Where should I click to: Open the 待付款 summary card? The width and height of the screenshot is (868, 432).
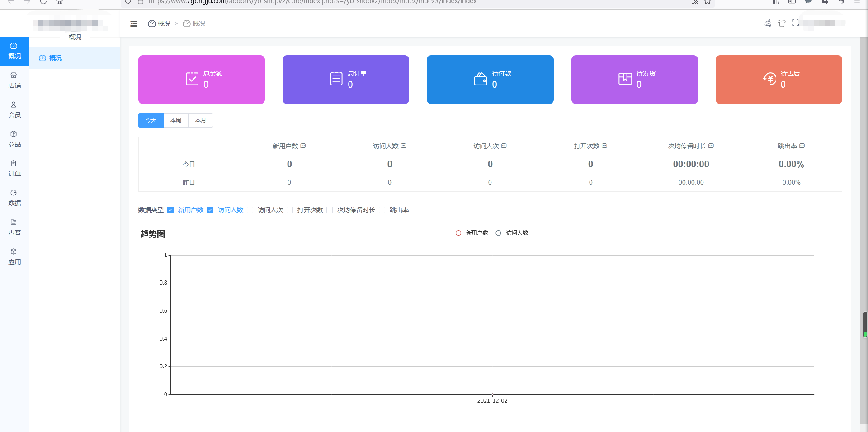490,80
